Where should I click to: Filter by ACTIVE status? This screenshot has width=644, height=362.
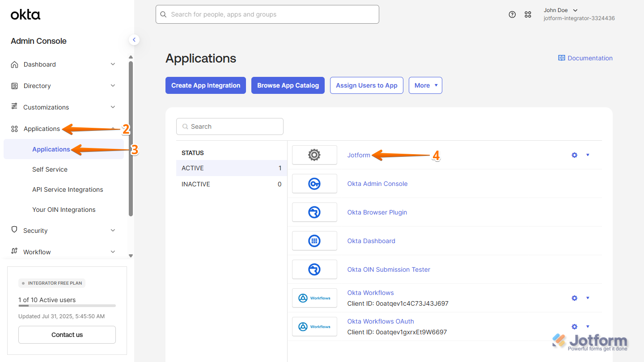point(232,168)
